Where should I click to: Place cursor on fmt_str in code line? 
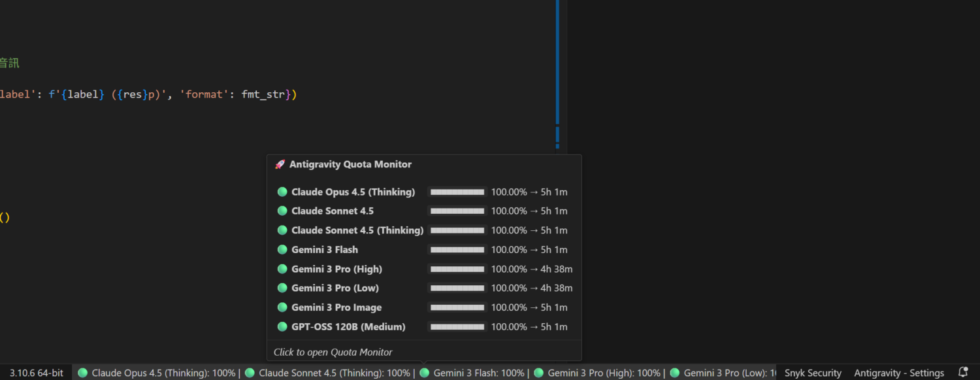pyautogui.click(x=263, y=95)
